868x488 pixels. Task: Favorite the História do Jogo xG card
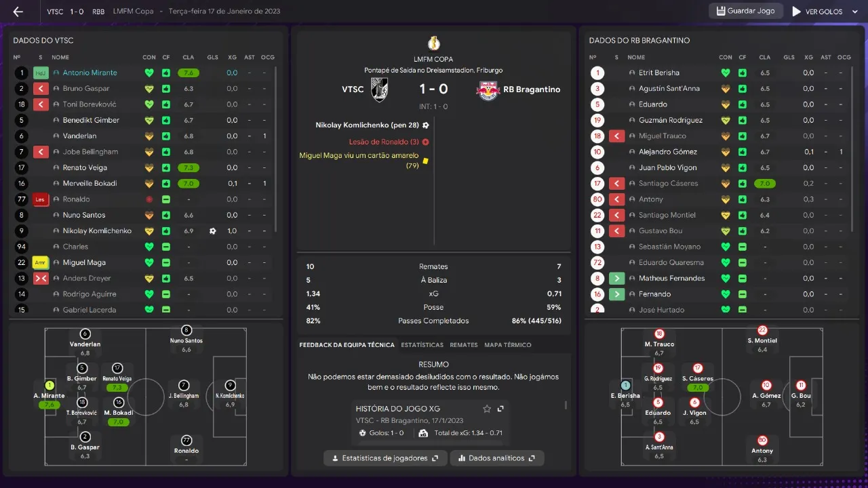pyautogui.click(x=486, y=409)
